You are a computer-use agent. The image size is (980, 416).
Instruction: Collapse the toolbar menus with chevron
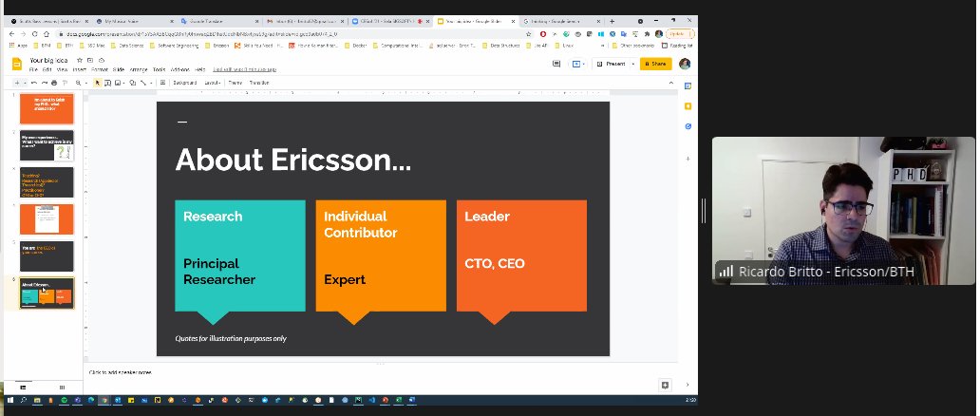(x=671, y=83)
